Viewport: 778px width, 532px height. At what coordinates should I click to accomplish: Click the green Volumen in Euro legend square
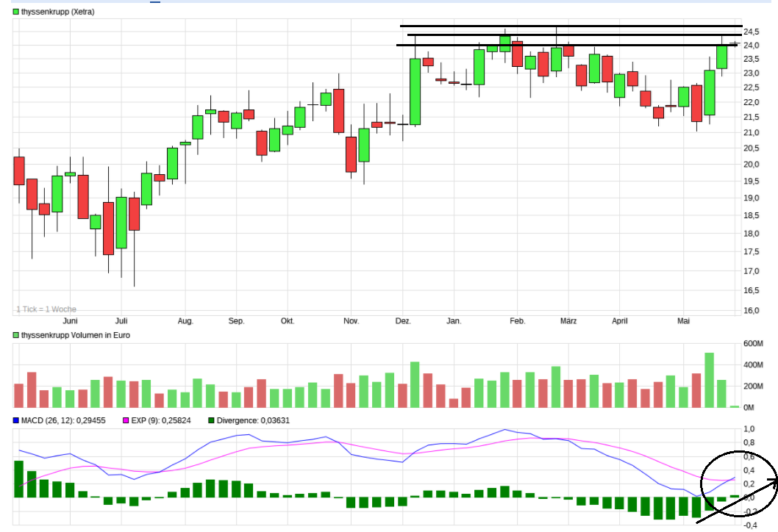click(x=16, y=335)
